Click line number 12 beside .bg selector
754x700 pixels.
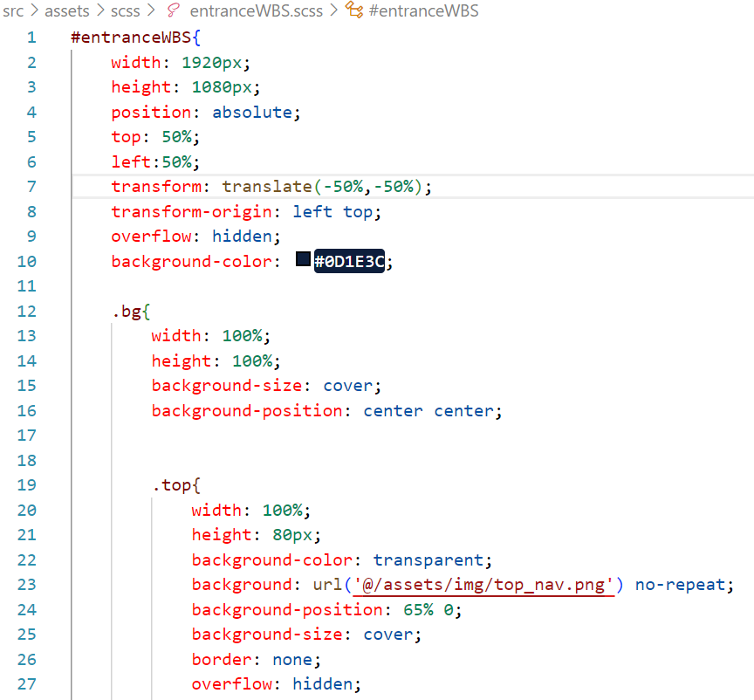(27, 312)
